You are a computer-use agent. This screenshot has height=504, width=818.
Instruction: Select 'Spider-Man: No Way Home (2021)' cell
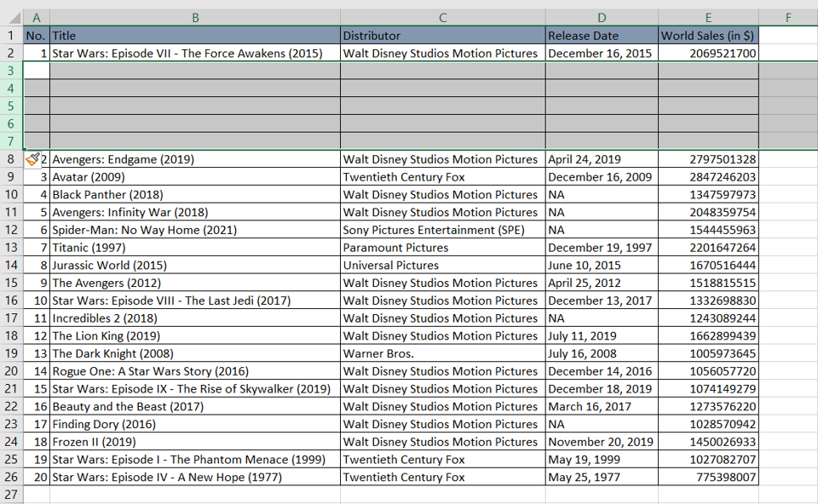tap(195, 230)
